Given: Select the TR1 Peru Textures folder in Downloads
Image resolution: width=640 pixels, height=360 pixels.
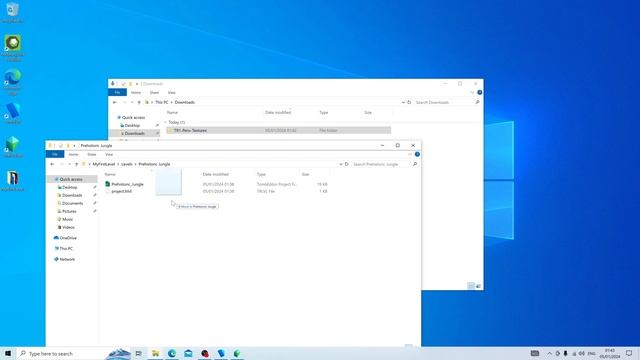Looking at the screenshot, I should 278,130.
